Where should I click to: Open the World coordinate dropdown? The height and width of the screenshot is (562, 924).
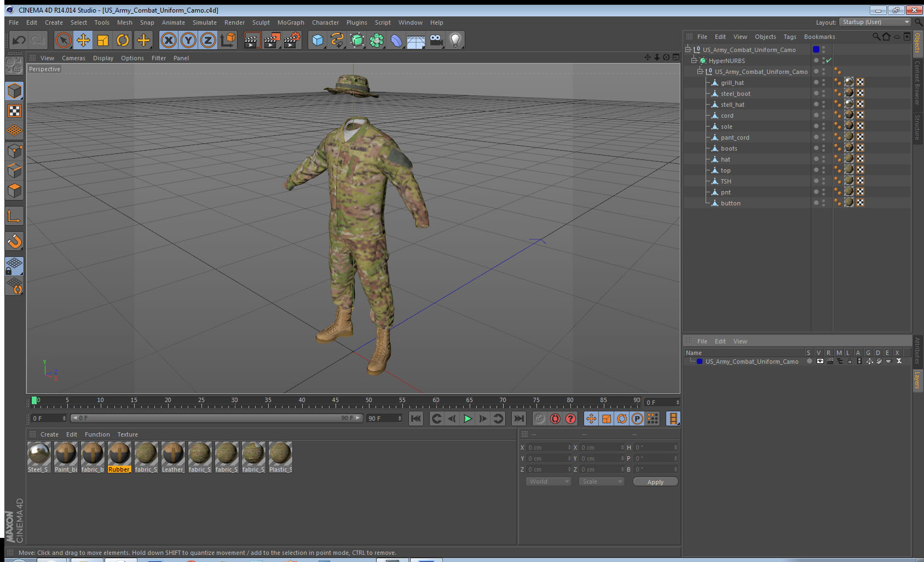coord(548,481)
